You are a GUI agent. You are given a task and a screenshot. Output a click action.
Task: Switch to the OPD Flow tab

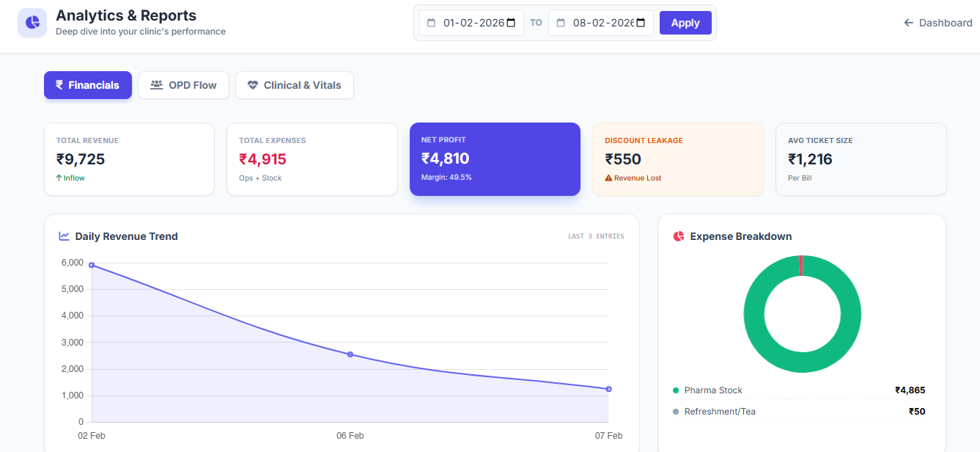tap(183, 84)
